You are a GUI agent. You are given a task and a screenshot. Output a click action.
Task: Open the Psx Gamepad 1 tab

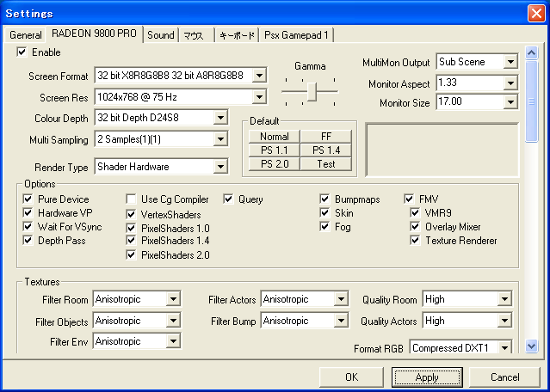tap(297, 35)
